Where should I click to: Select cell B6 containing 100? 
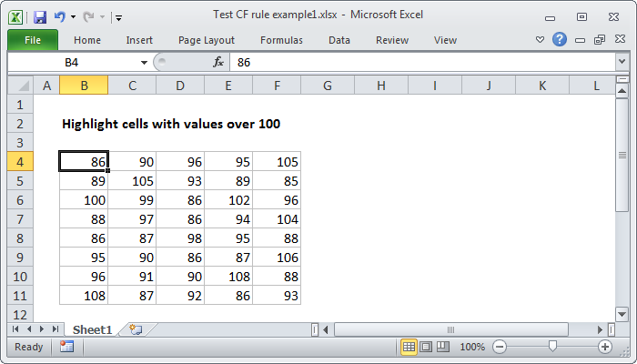tap(84, 200)
